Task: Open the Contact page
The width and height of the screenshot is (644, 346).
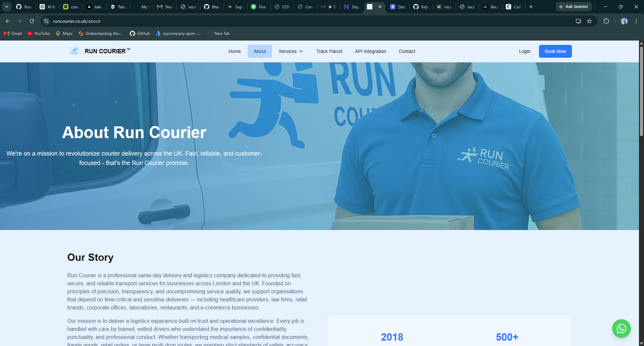Action: coord(407,51)
